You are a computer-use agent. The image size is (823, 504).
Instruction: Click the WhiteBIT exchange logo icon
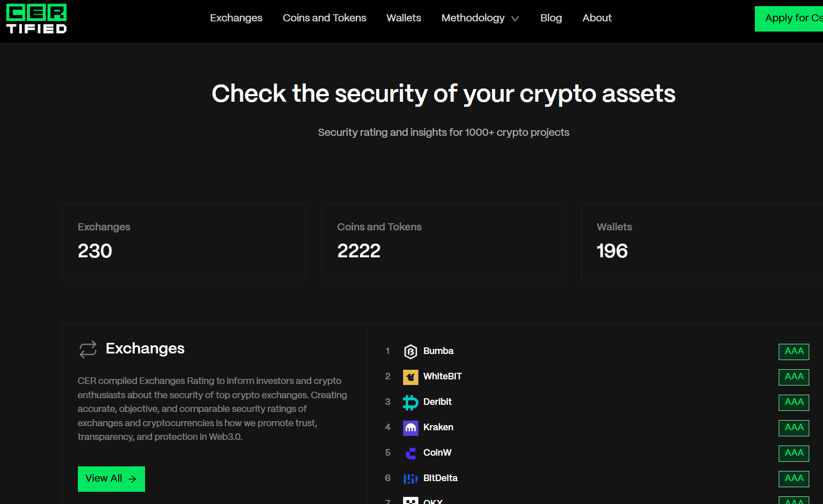tap(410, 377)
